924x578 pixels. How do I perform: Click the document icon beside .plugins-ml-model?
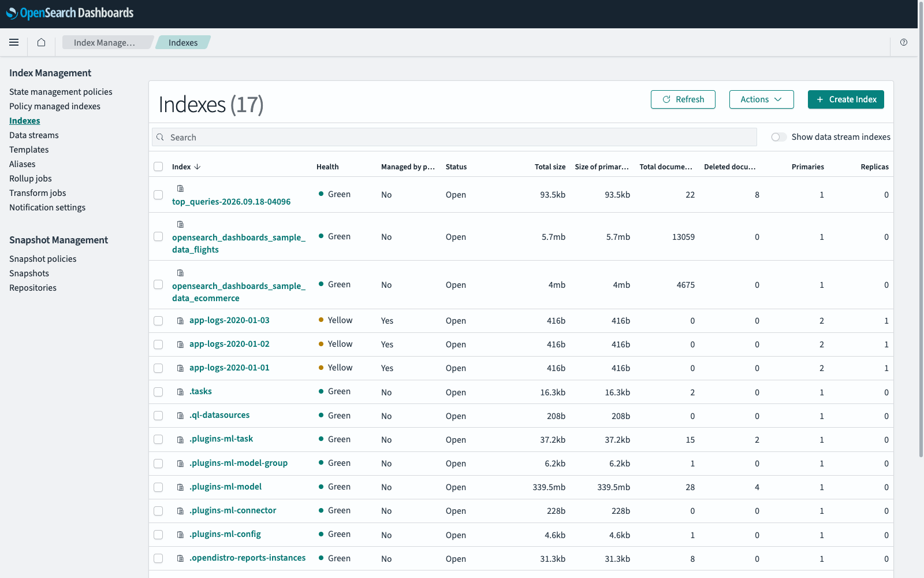tap(180, 487)
